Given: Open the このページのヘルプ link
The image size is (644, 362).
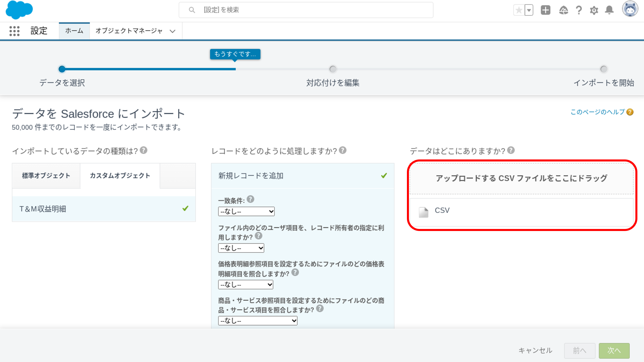Looking at the screenshot, I should (x=597, y=112).
